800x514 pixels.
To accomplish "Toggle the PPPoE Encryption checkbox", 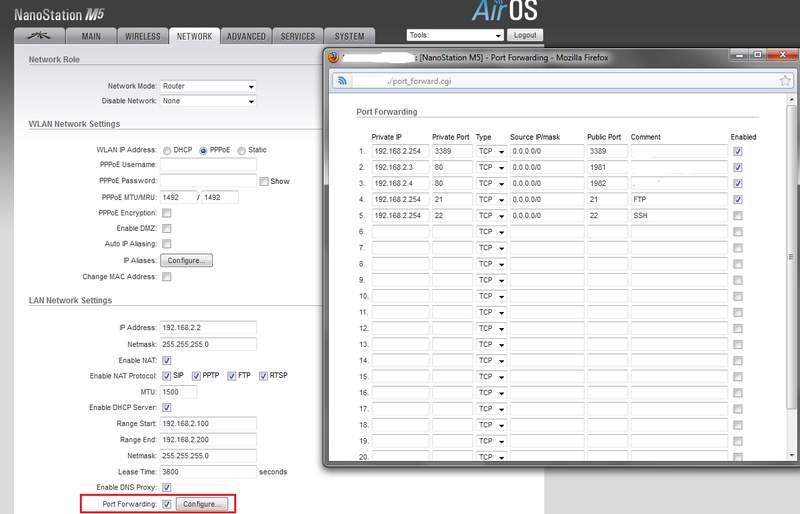I will [x=167, y=213].
